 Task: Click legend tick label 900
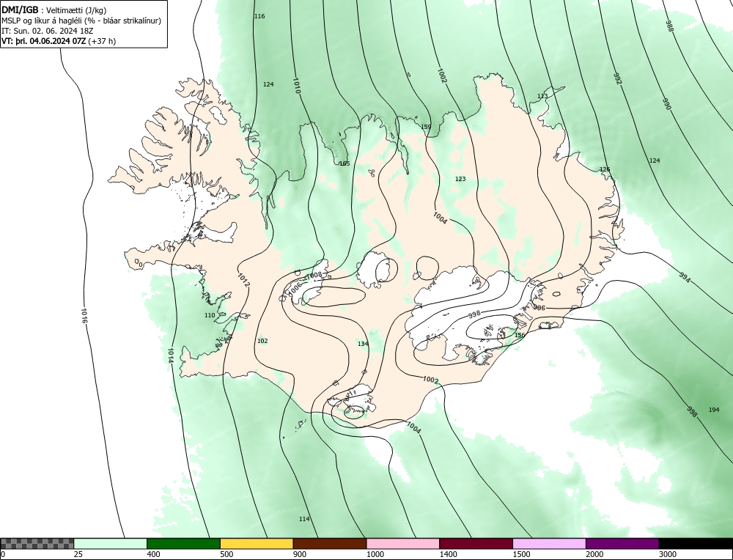[300, 555]
